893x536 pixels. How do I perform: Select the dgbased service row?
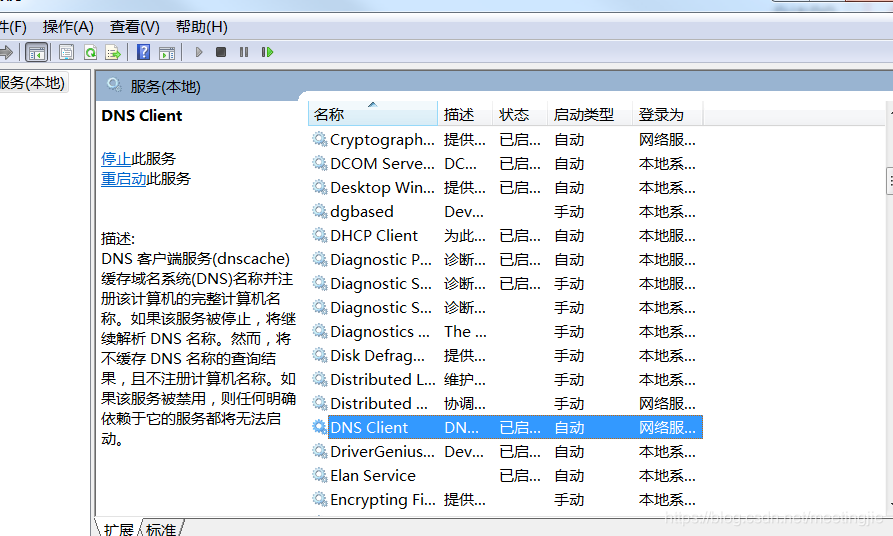point(506,211)
